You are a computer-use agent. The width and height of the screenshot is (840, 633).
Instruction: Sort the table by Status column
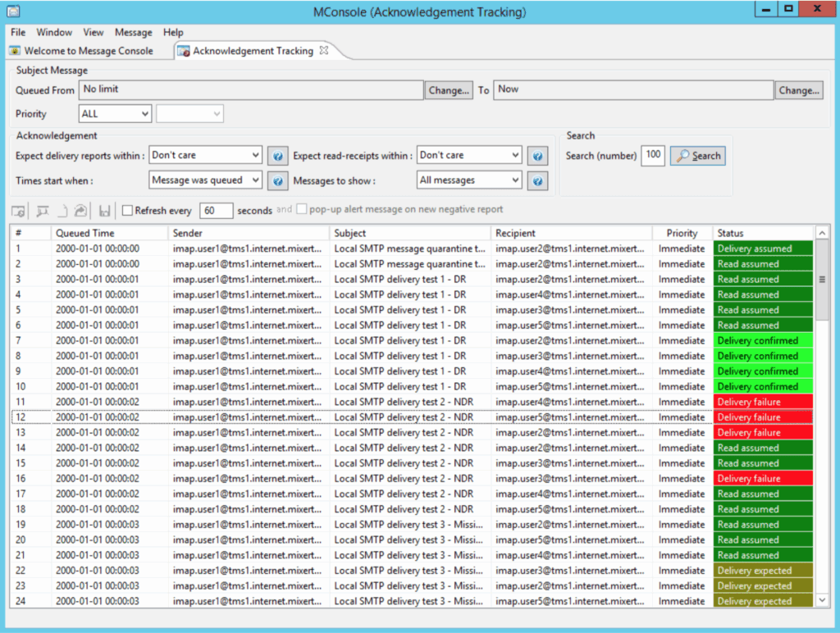pyautogui.click(x=763, y=233)
